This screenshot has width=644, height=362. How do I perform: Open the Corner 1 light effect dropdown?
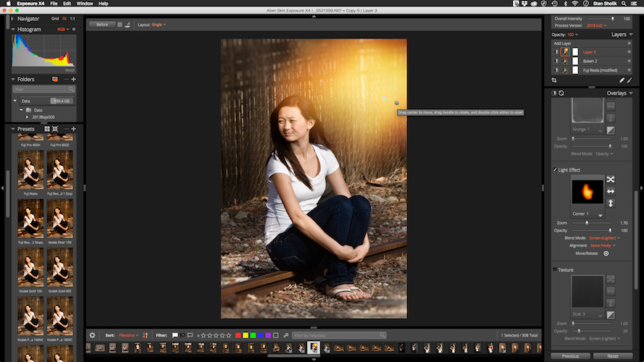coord(587,214)
